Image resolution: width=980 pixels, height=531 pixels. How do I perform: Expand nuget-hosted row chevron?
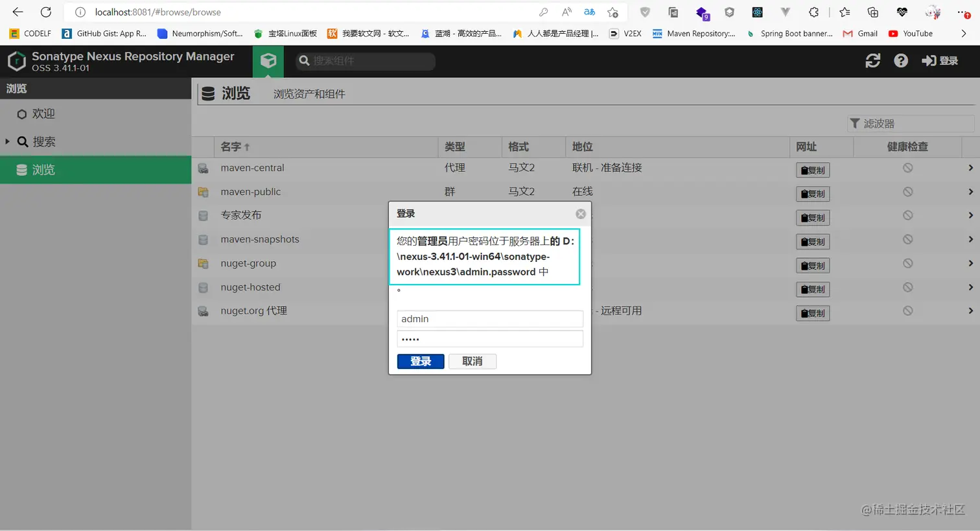(970, 287)
